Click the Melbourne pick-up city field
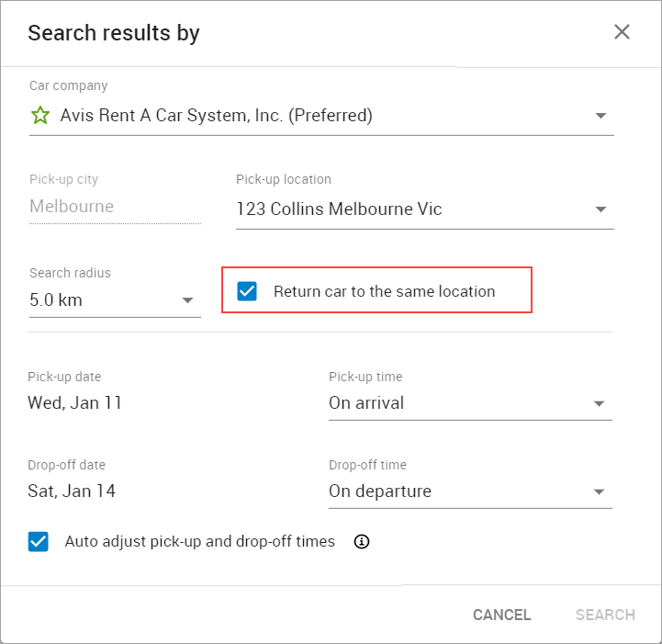 tap(115, 207)
